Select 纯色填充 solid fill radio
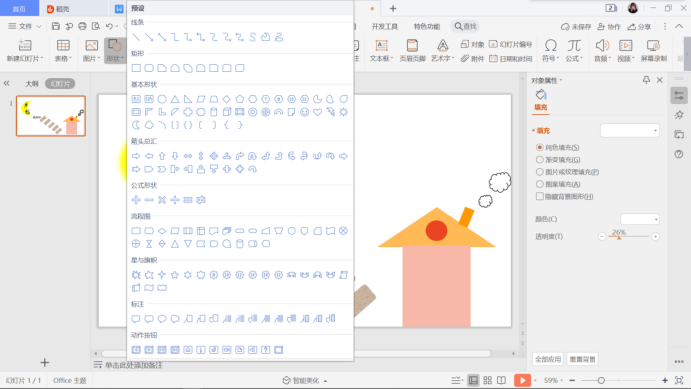 (x=539, y=147)
